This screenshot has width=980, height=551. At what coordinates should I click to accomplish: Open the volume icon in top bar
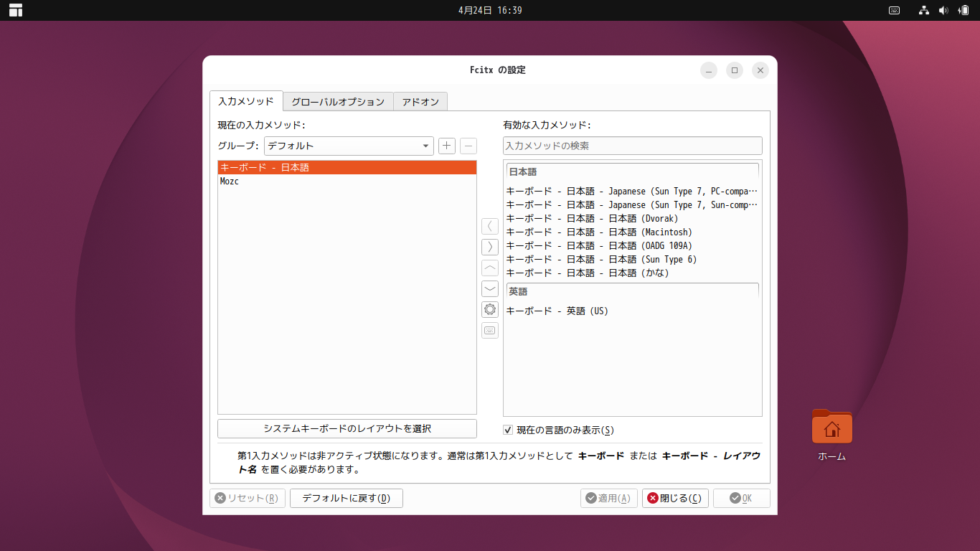coord(943,10)
